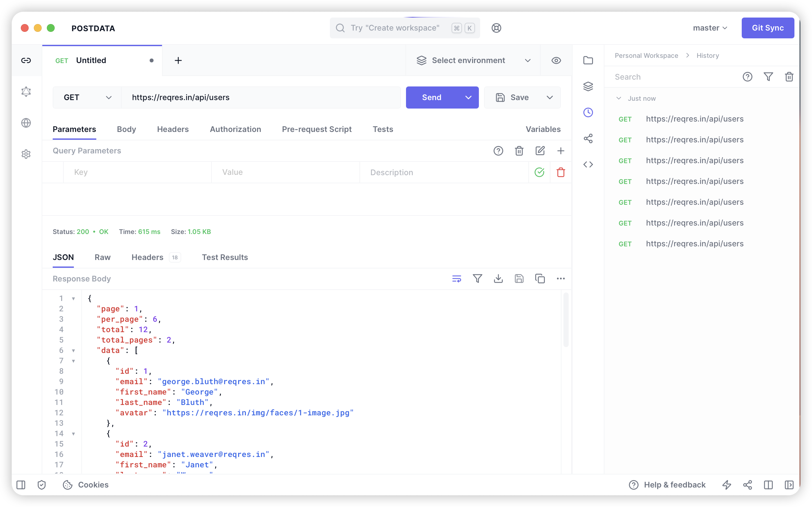Click the Git Sync button

tap(767, 28)
